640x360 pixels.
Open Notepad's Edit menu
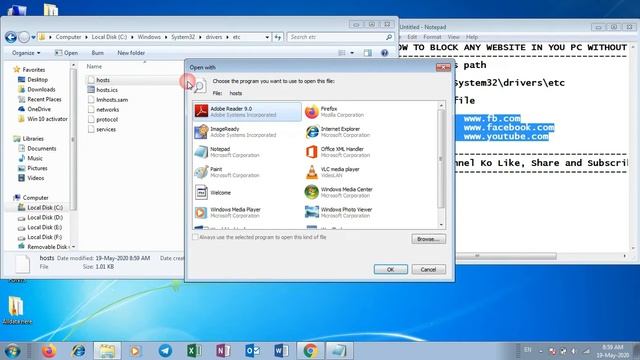click(412, 37)
